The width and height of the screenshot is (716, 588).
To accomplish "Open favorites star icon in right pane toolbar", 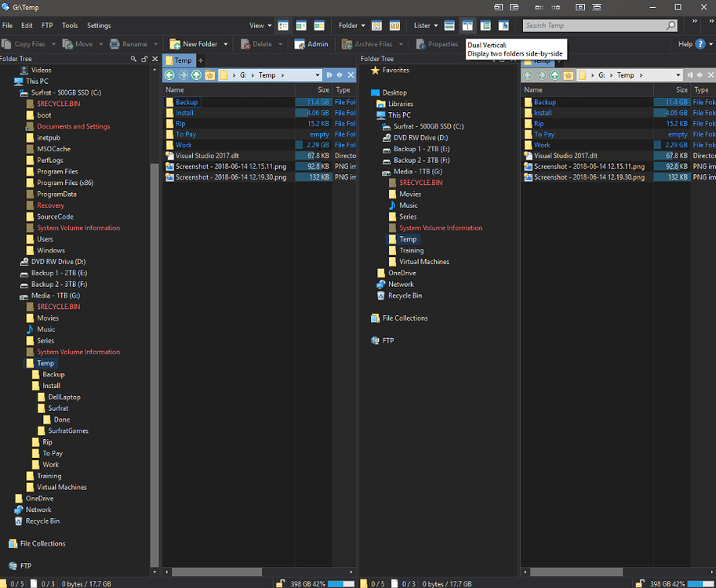I will tap(569, 75).
